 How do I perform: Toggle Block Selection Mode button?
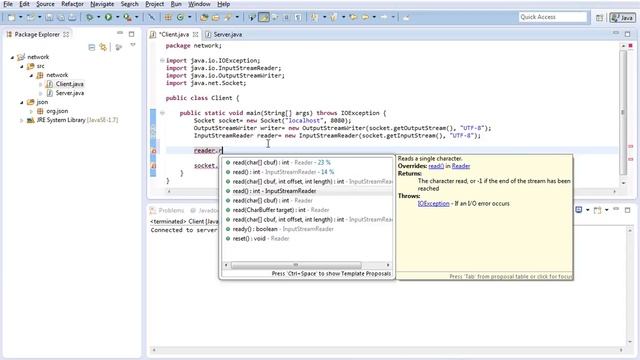click(x=287, y=18)
